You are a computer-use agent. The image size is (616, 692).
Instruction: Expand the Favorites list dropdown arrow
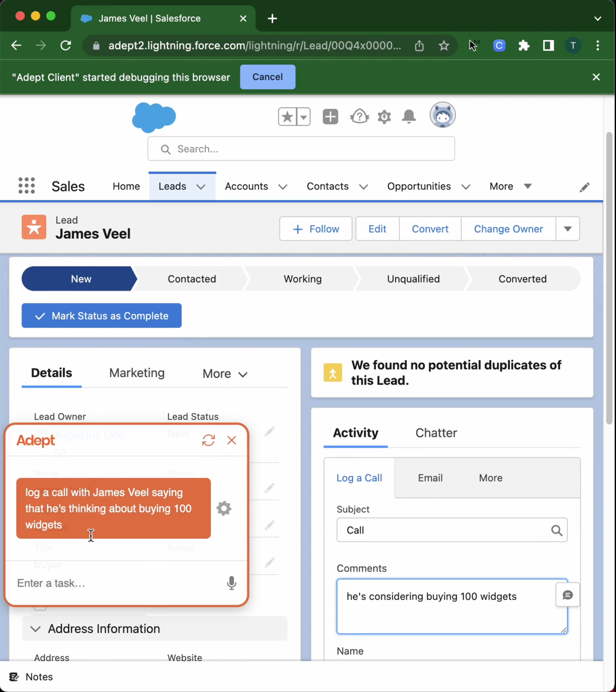click(304, 117)
